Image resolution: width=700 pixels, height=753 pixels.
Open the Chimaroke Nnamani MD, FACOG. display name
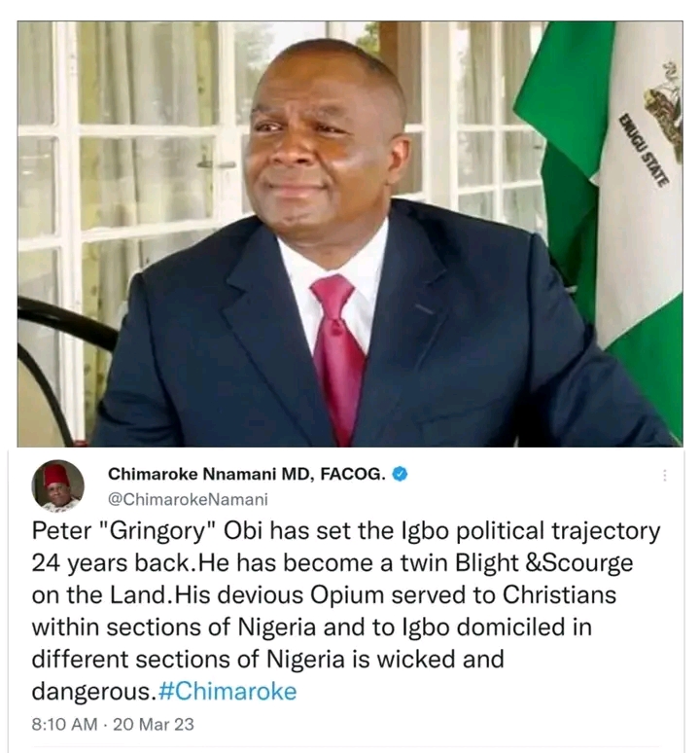click(x=248, y=475)
